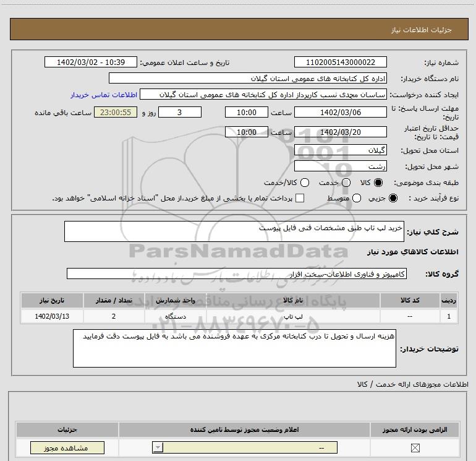Click the مشاهده مجوز button
Viewport: 476px width, 461px height.
coord(67,448)
